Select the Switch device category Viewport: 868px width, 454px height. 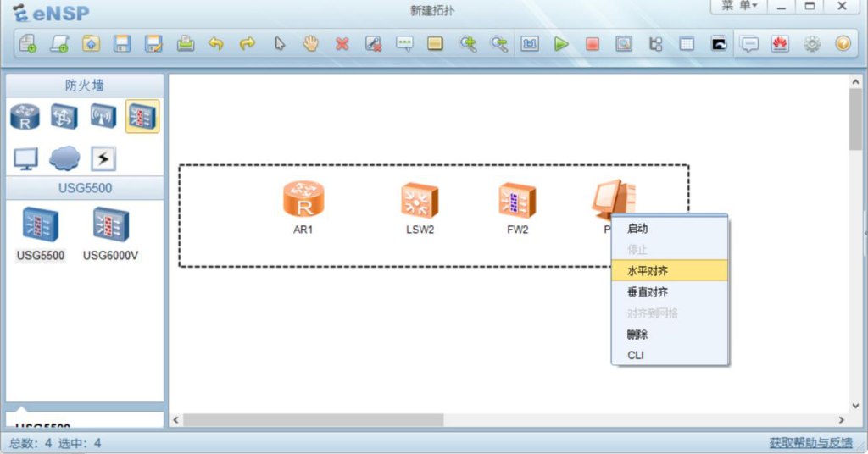pyautogui.click(x=64, y=117)
